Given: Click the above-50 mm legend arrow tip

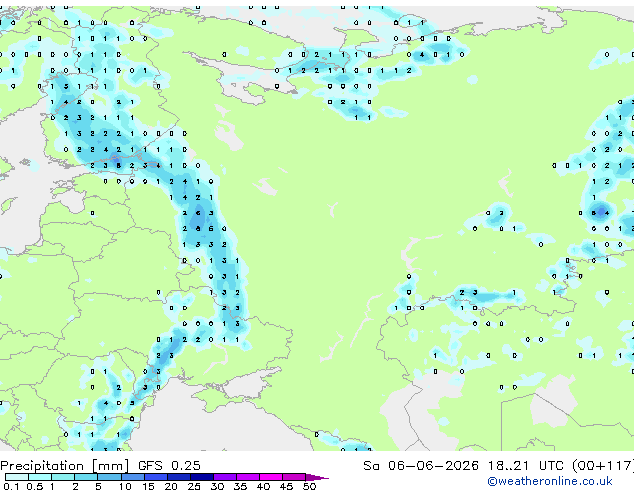Looking at the screenshot, I should pos(317,477).
